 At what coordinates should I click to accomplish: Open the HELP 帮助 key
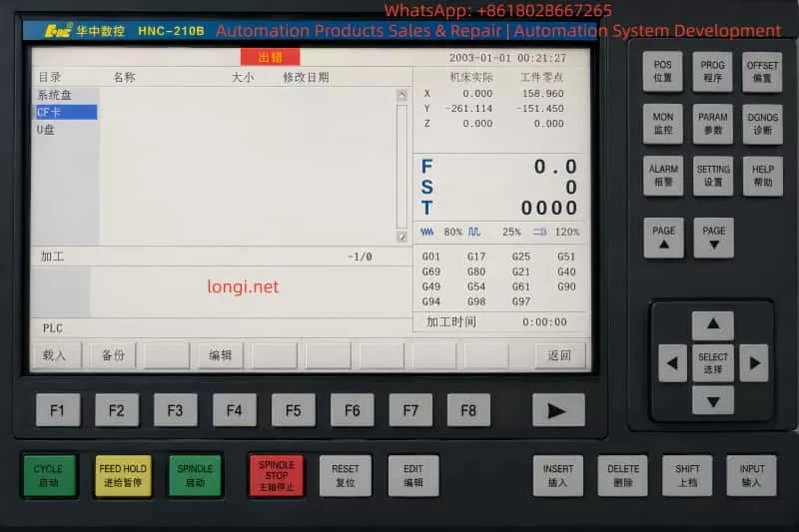(763, 176)
